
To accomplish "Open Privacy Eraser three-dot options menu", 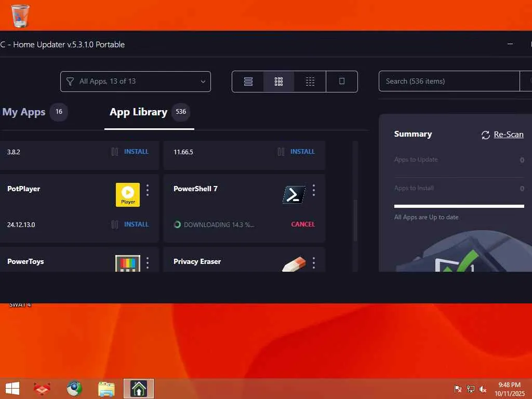I will point(313,263).
